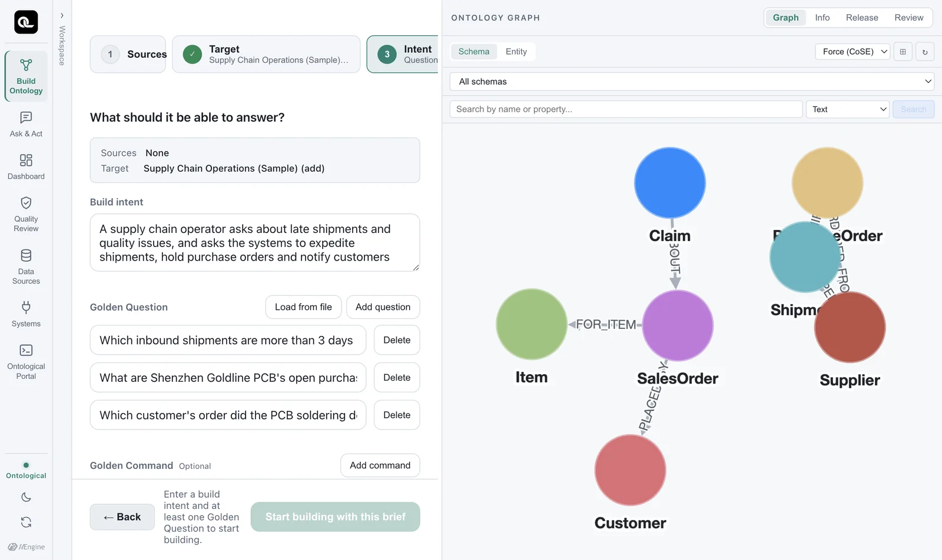Click the app logo icon

26,22
